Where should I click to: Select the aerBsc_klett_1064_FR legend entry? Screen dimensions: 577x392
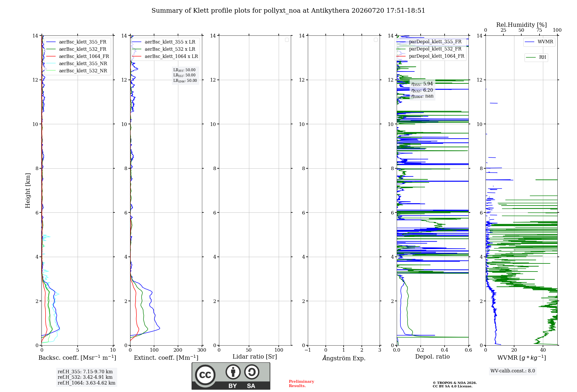[x=78, y=56]
